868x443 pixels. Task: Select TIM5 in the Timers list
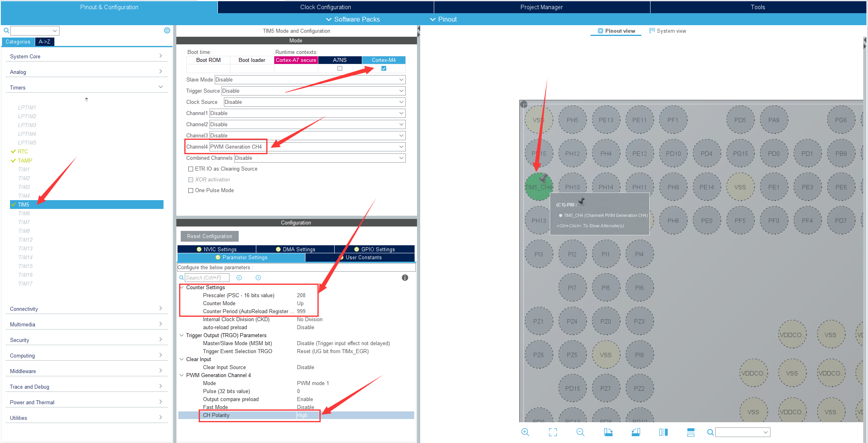tap(24, 205)
